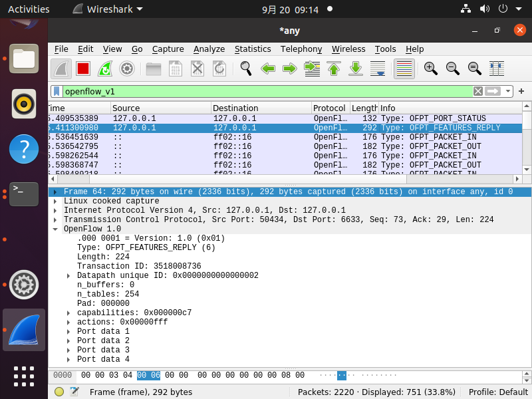
Task: Toggle auto-scroll during live capture
Action: [378, 69]
